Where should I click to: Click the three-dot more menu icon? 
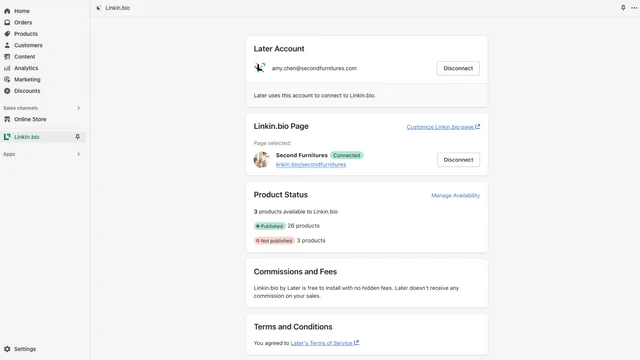[634, 8]
